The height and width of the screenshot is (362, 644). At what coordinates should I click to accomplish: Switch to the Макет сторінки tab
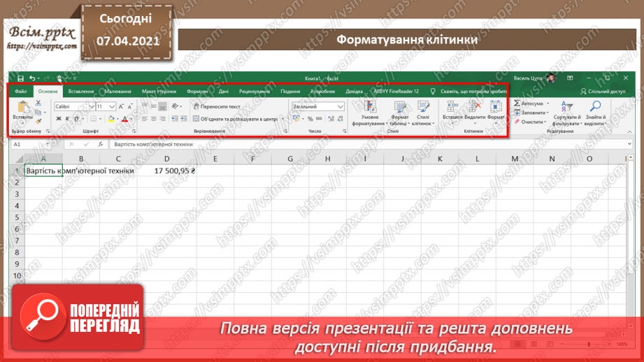coord(159,91)
